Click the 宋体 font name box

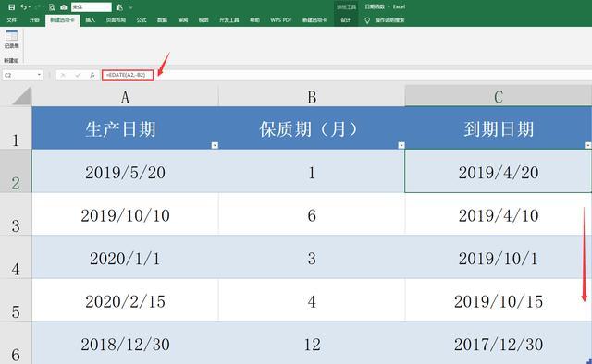coord(92,7)
